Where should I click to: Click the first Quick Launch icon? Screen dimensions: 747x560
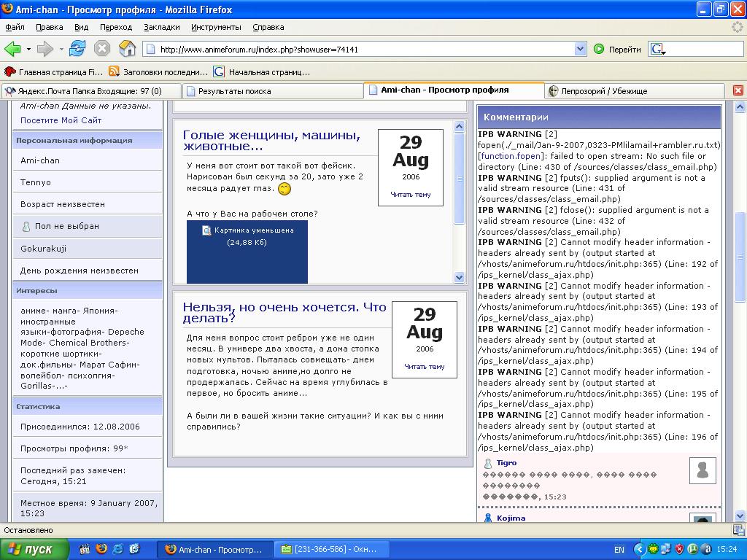tap(85, 549)
